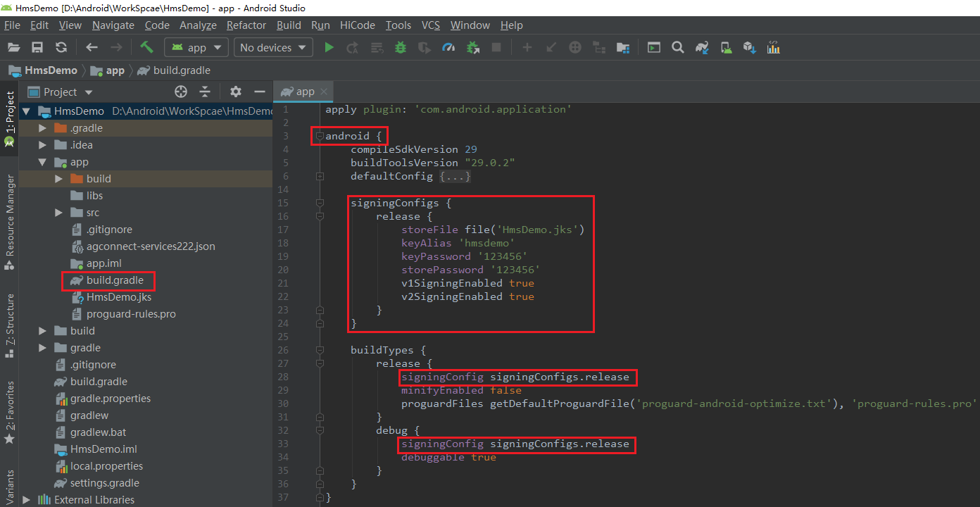980x507 pixels.
Task: Select settings.gradle in project tree
Action: point(104,483)
